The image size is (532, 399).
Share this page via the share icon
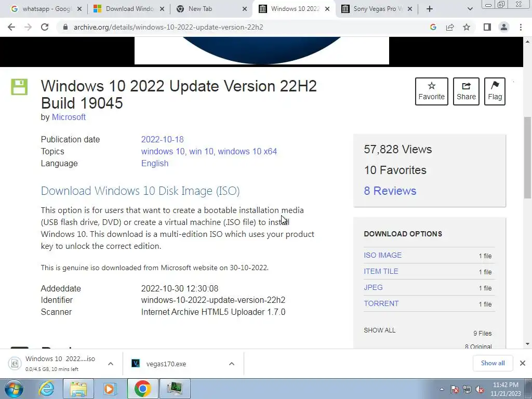click(450, 27)
